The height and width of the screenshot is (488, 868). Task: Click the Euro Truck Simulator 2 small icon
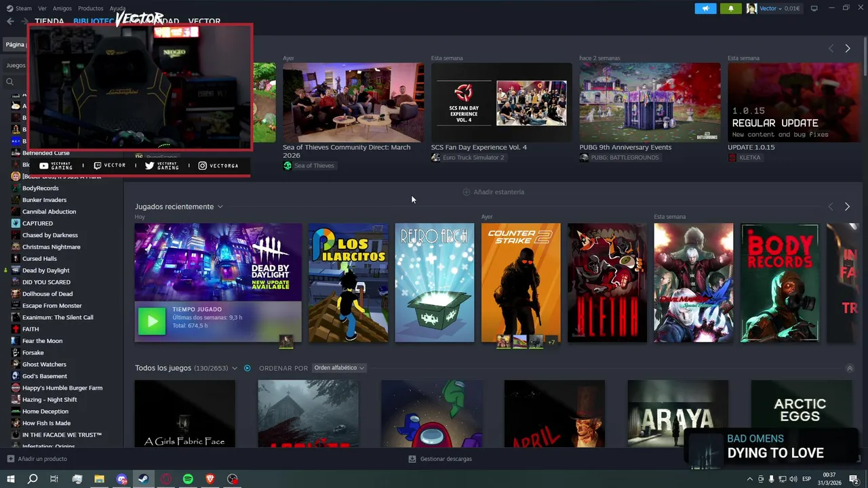click(435, 157)
